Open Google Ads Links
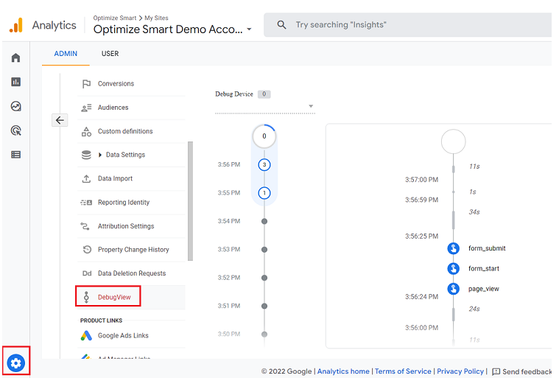Screen dimensions: 559x392 (131, 336)
